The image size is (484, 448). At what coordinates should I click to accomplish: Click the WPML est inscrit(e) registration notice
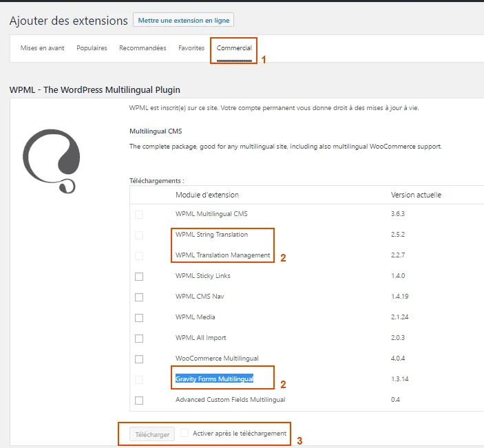pos(274,108)
